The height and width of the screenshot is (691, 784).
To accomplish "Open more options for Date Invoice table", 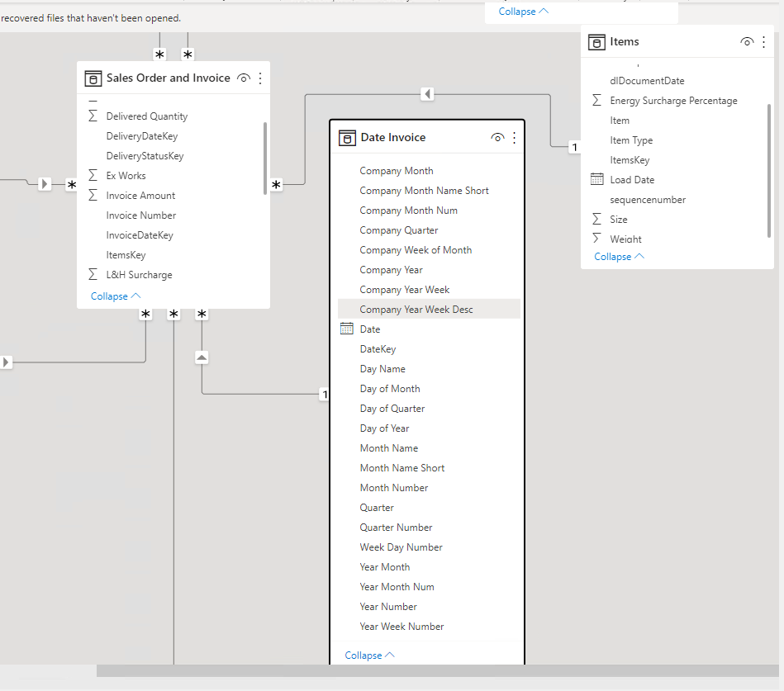I will tap(514, 137).
